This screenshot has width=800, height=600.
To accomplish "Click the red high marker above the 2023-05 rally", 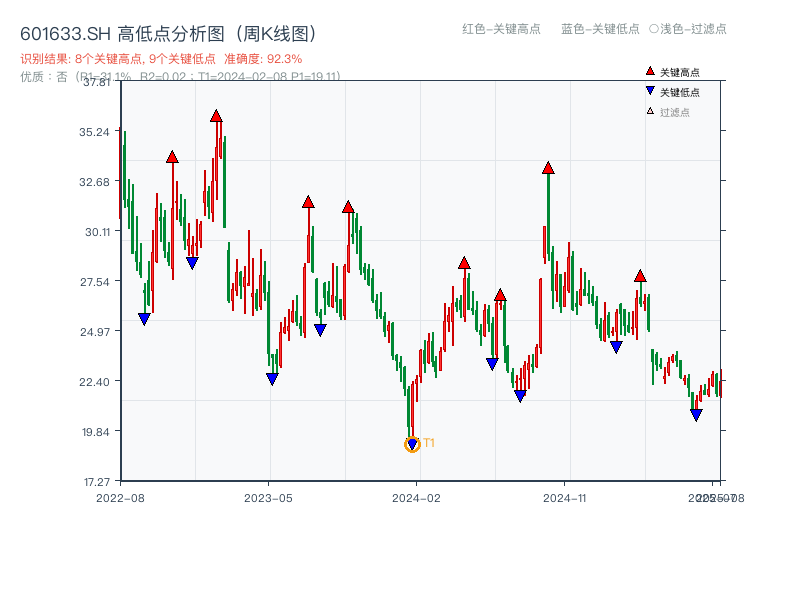I will pyautogui.click(x=308, y=202).
